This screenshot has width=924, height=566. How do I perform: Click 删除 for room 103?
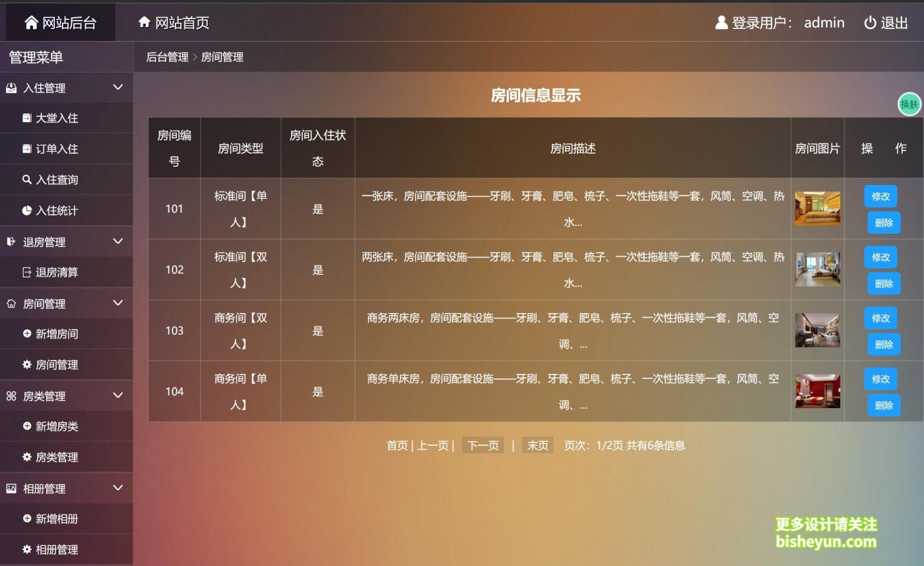click(884, 344)
